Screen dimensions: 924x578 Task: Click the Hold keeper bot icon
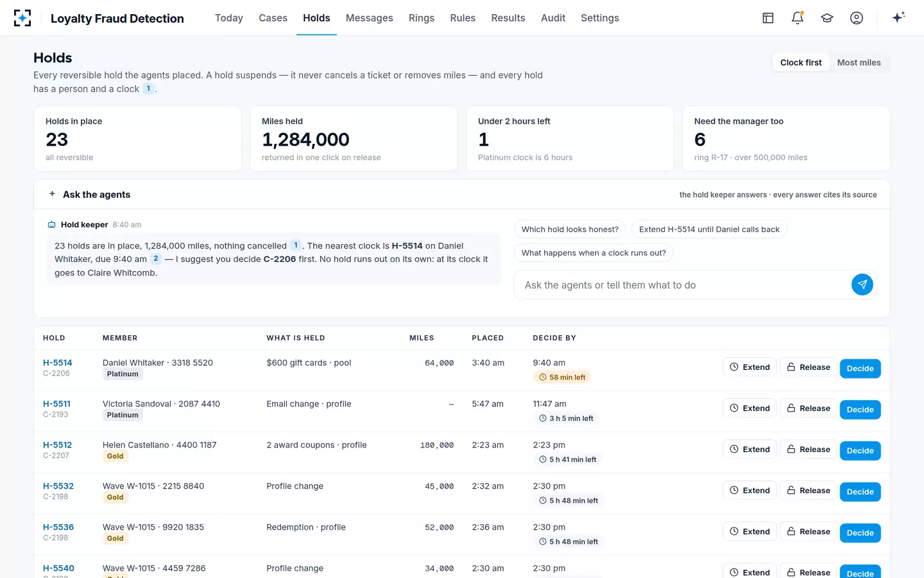tap(52, 225)
